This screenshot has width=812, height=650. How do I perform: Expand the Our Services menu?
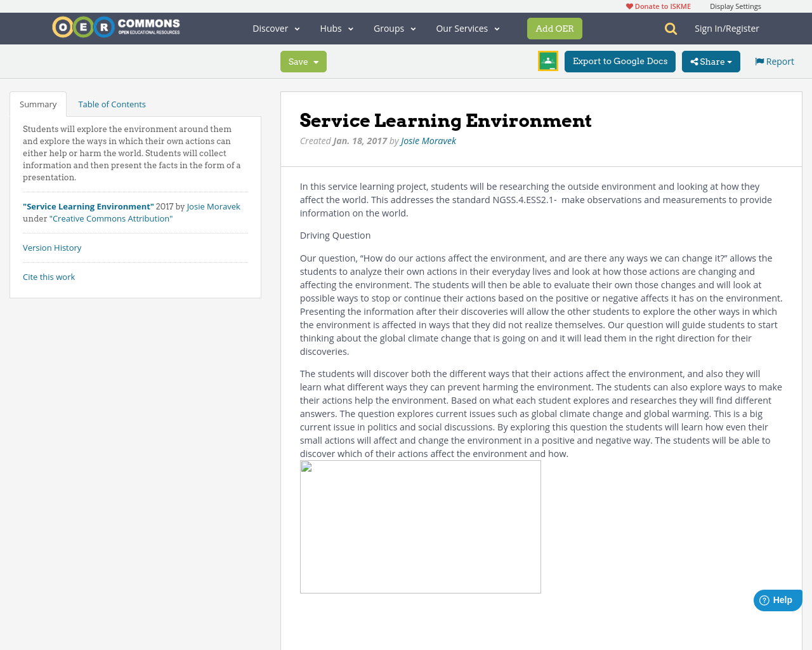(x=468, y=29)
